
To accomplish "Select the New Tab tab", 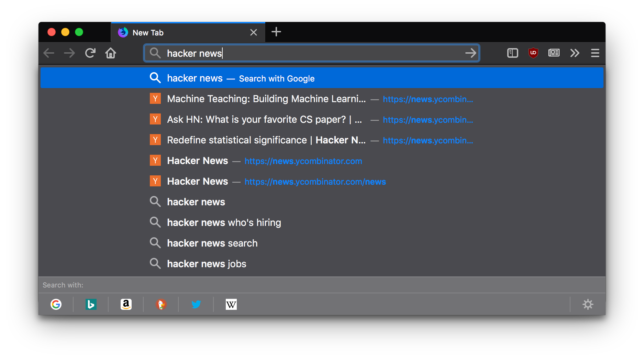I will pyautogui.click(x=188, y=32).
